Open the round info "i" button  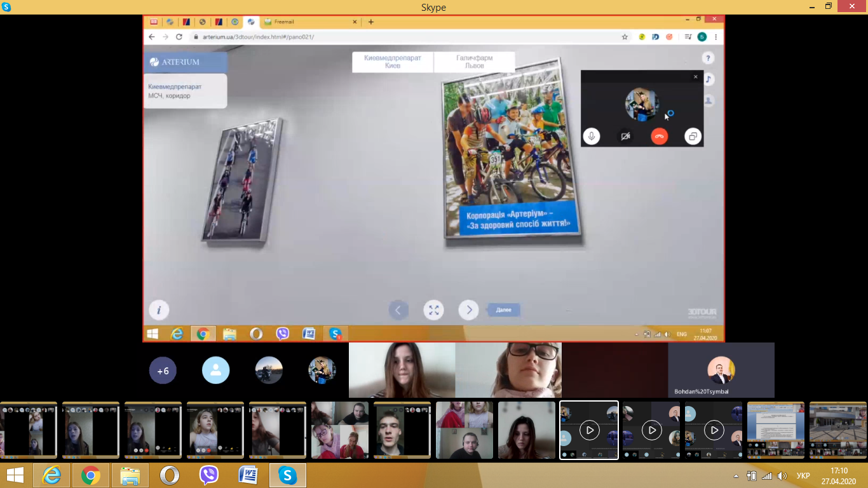click(159, 310)
